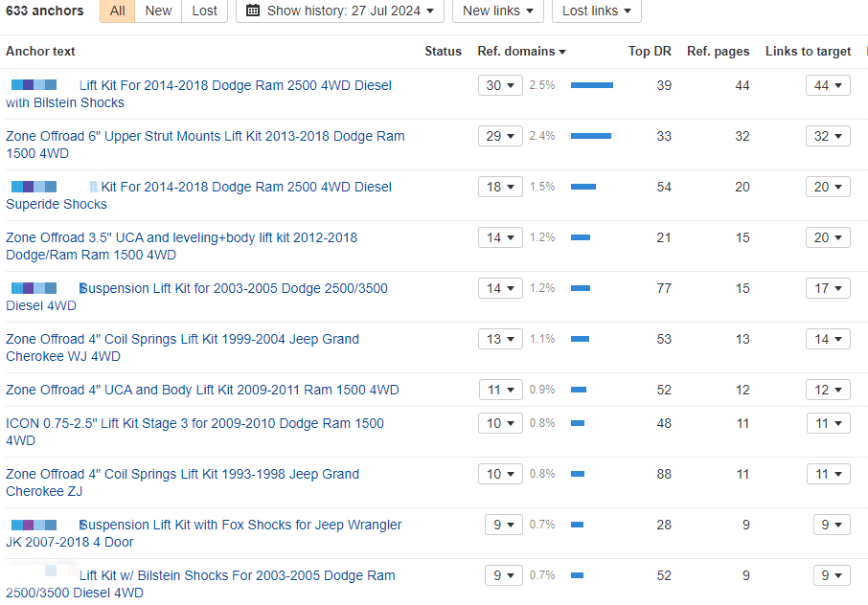Screen dimensions: 868x605
Task: Sort by the Links to target column
Action: [808, 52]
